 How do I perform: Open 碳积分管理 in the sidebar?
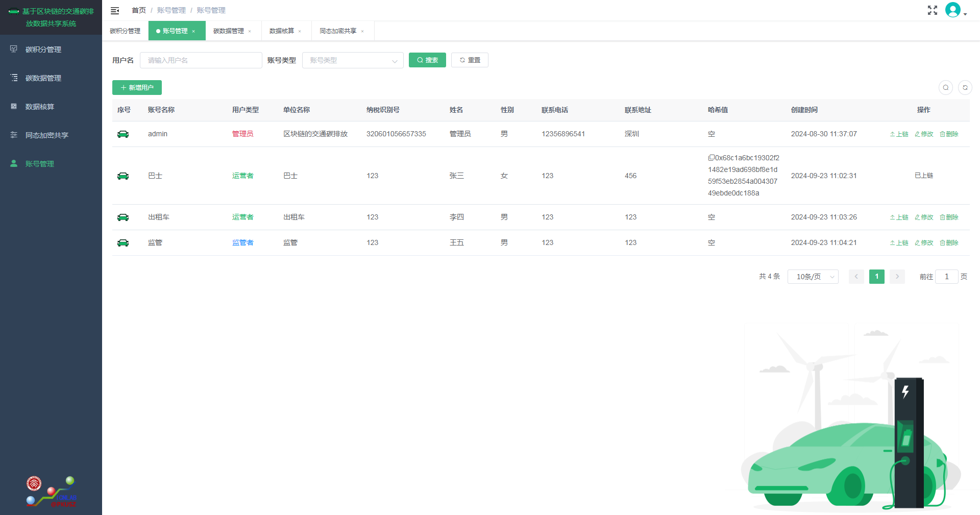(x=51, y=50)
